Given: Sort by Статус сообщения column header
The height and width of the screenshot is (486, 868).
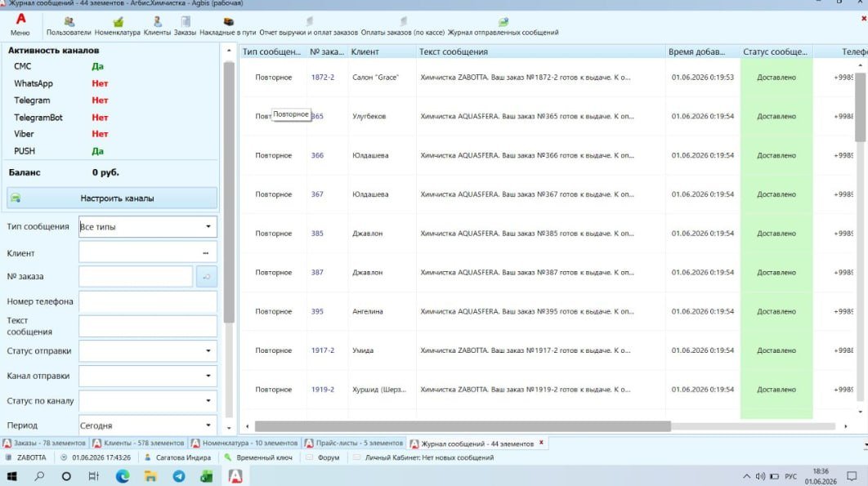Looking at the screenshot, I should point(776,51).
